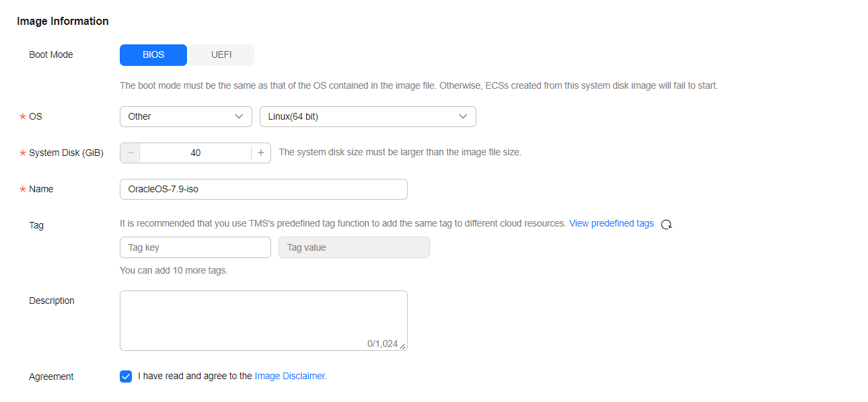Refresh the predefined tags list
The height and width of the screenshot is (402, 868).
pos(666,225)
